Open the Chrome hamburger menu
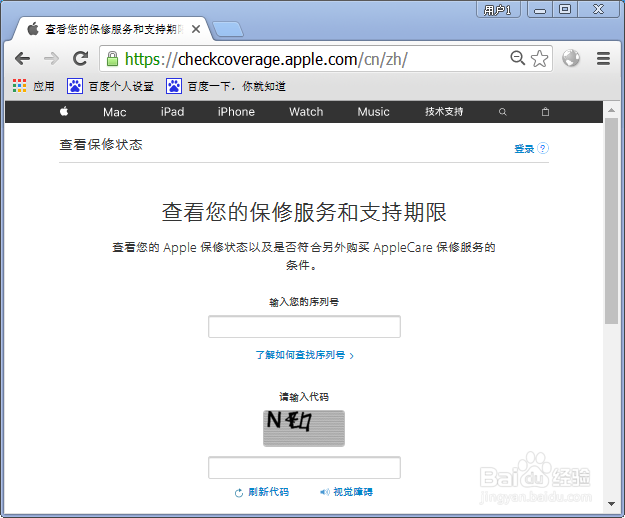The width and height of the screenshot is (625, 518). [603, 59]
